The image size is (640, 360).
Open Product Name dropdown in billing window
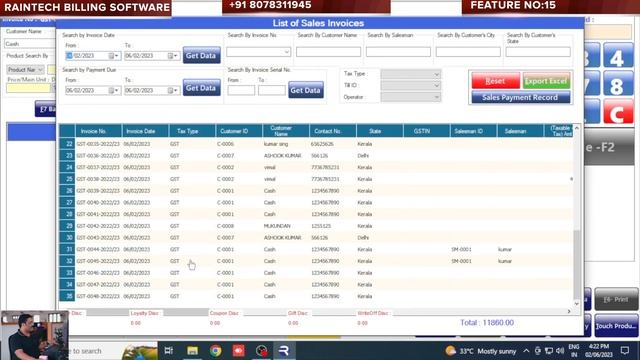tap(40, 70)
